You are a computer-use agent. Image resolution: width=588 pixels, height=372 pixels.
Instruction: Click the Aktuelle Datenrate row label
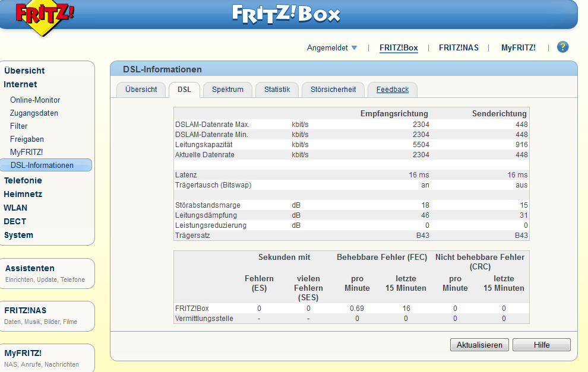click(204, 155)
